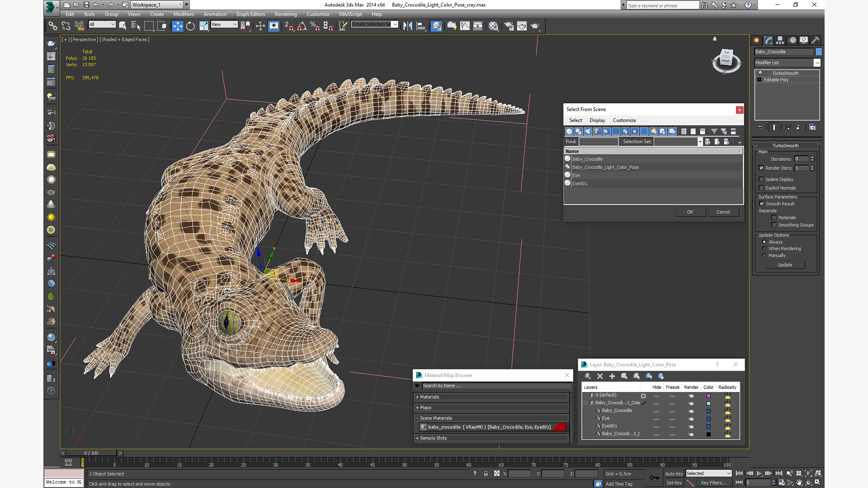Select the Manually update option

[x=764, y=255]
